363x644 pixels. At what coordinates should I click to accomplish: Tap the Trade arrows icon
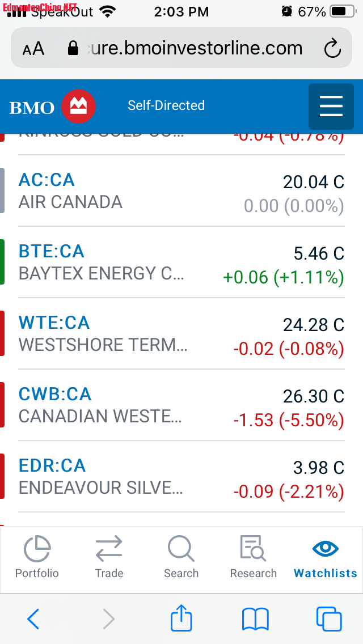click(109, 549)
